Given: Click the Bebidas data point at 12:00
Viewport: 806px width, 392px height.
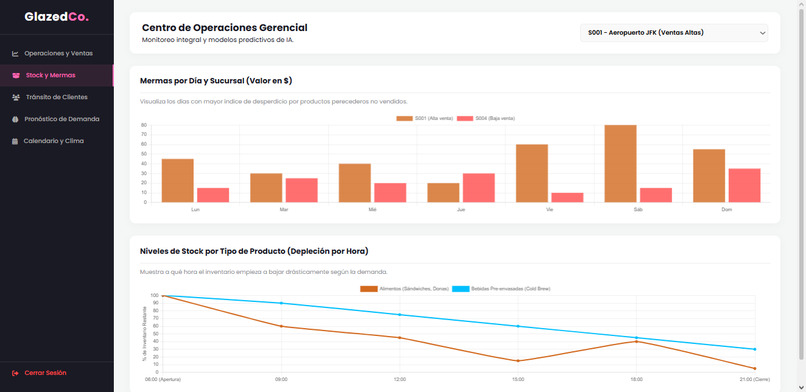Looking at the screenshot, I should (x=399, y=314).
